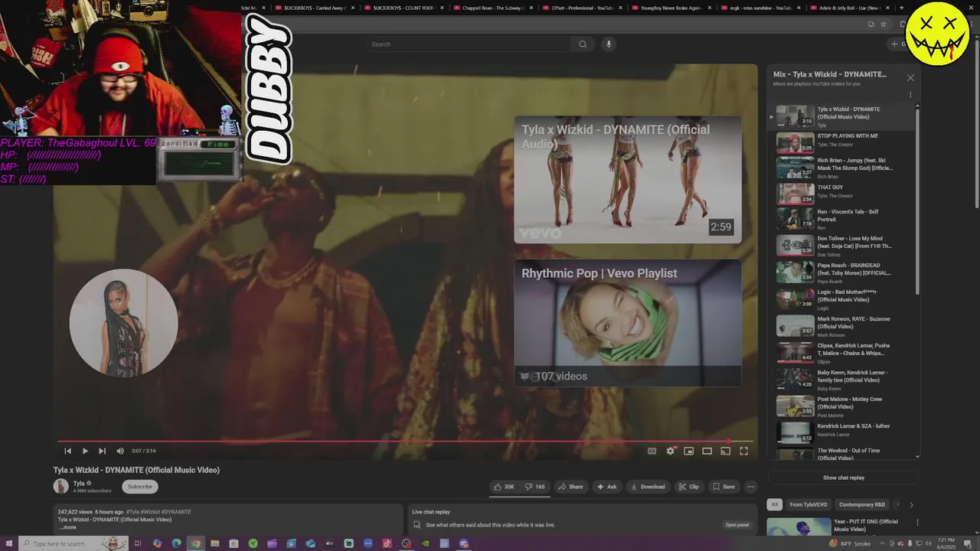The height and width of the screenshot is (551, 980).
Task: Play the paused video
Action: click(85, 451)
